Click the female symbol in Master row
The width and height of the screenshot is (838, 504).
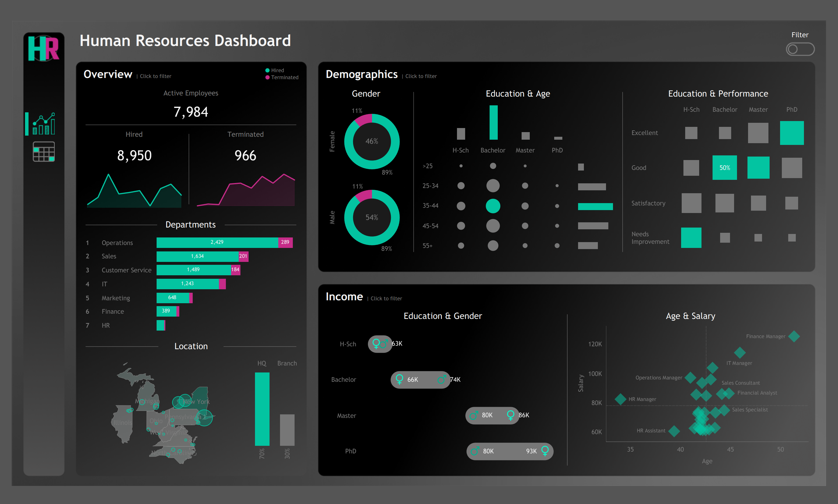[x=510, y=415]
